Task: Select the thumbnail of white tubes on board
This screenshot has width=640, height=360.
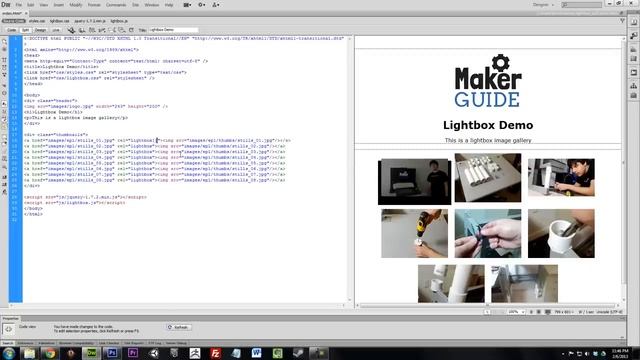Action: pos(488,178)
